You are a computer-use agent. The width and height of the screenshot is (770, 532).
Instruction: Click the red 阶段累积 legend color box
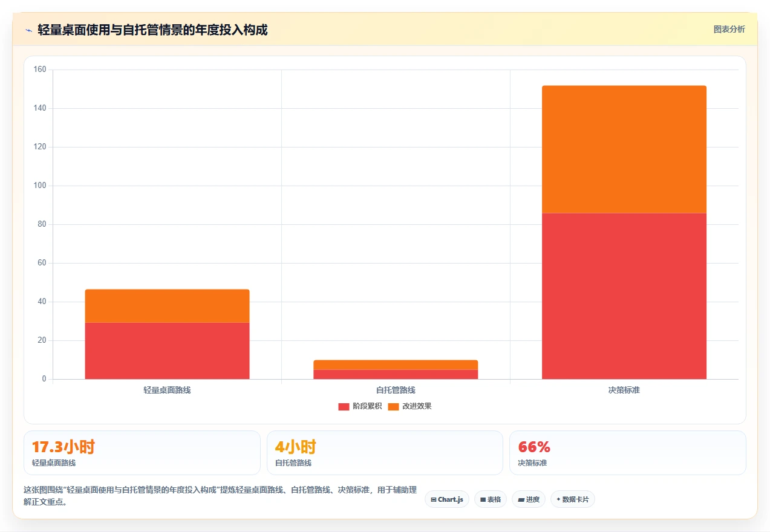coord(344,407)
